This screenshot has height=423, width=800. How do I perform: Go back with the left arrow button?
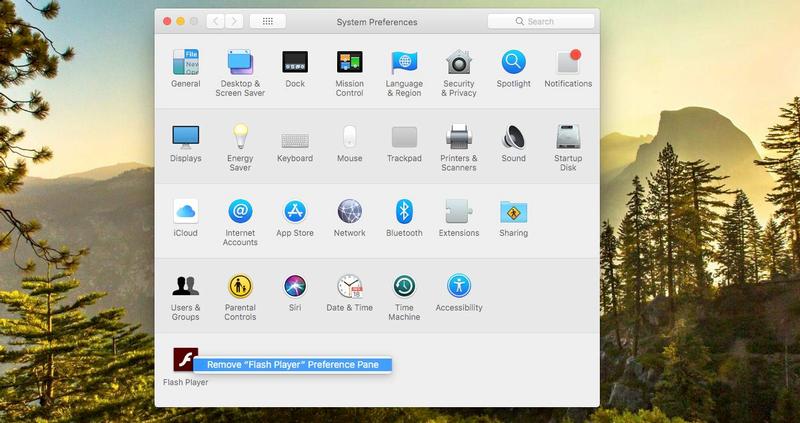215,21
